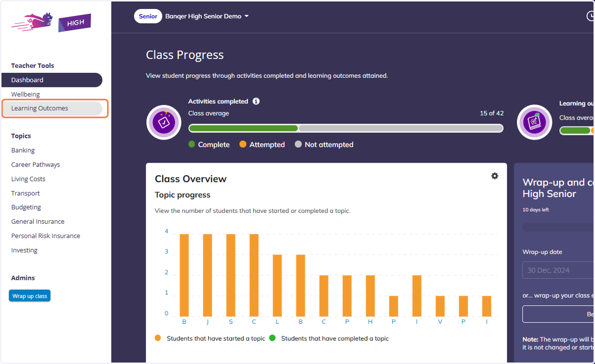Click the Class Overview heading
Screen dimensions: 595x364
click(x=190, y=179)
